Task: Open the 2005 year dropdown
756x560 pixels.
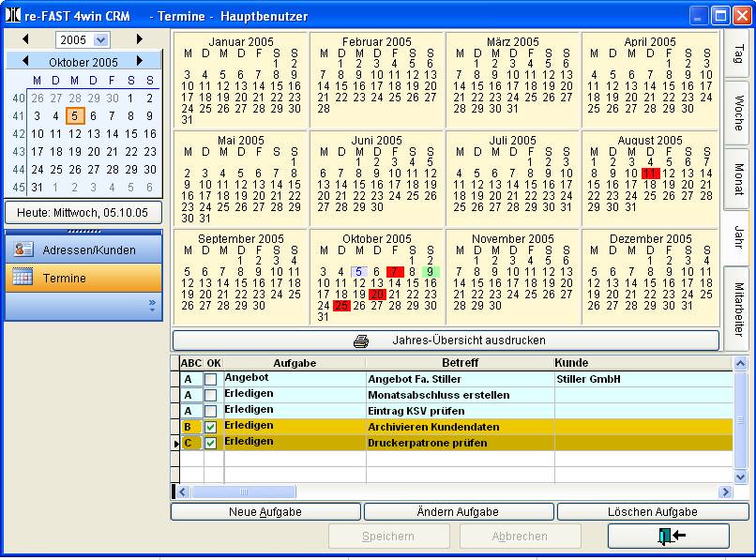Action: click(100, 40)
